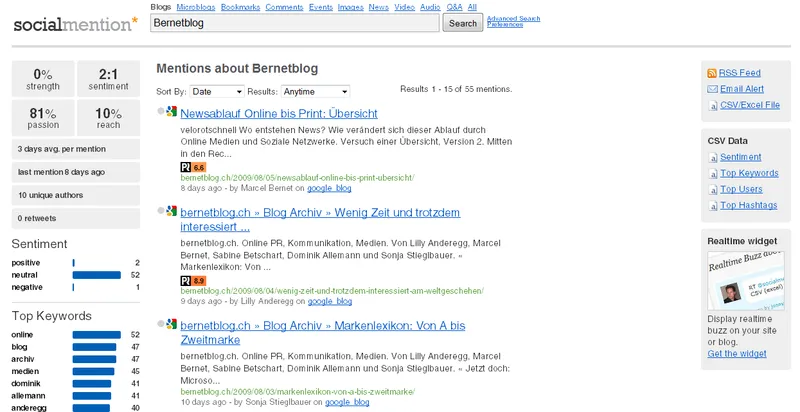Click gray sentiment dot beside Markenlexikon result
This screenshot has height=412, width=800.
click(x=161, y=323)
